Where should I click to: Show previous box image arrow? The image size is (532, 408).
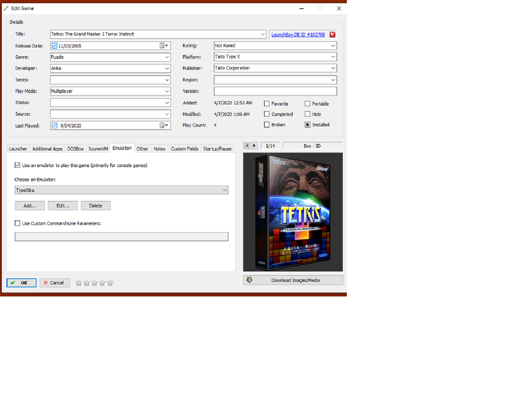[246, 146]
